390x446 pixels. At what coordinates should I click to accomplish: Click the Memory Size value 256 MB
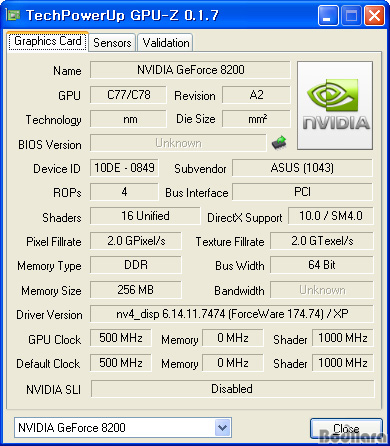tap(136, 290)
